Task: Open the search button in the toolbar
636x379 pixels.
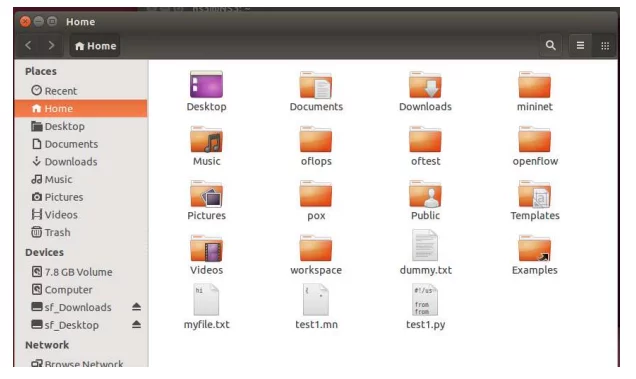Action: pyautogui.click(x=550, y=45)
